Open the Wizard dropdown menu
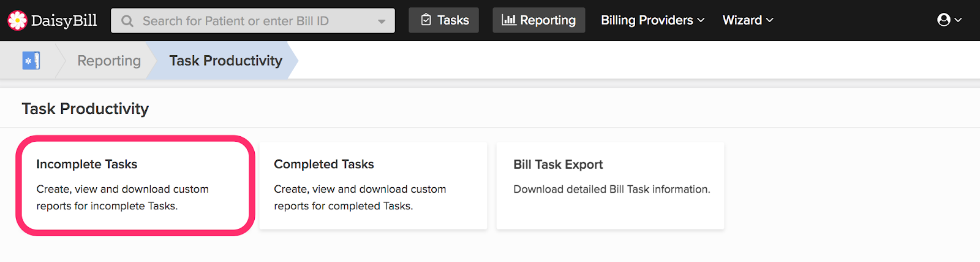This screenshot has height=262, width=980. pyautogui.click(x=748, y=20)
